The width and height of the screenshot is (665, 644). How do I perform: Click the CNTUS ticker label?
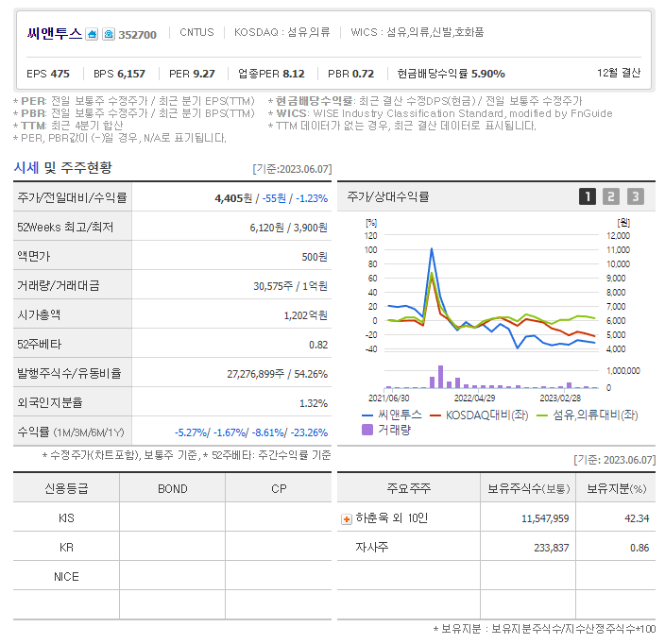pos(196,32)
